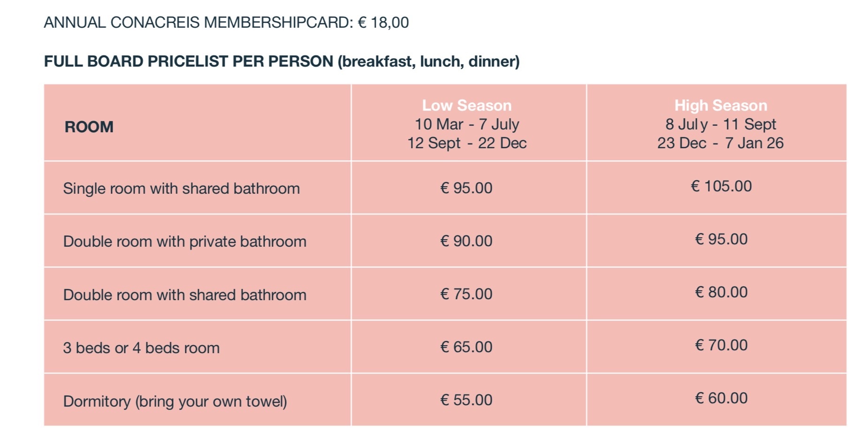This screenshot has height=438, width=868.
Task: Click the € 55.00 dormitory low season price
Action: coord(466,400)
